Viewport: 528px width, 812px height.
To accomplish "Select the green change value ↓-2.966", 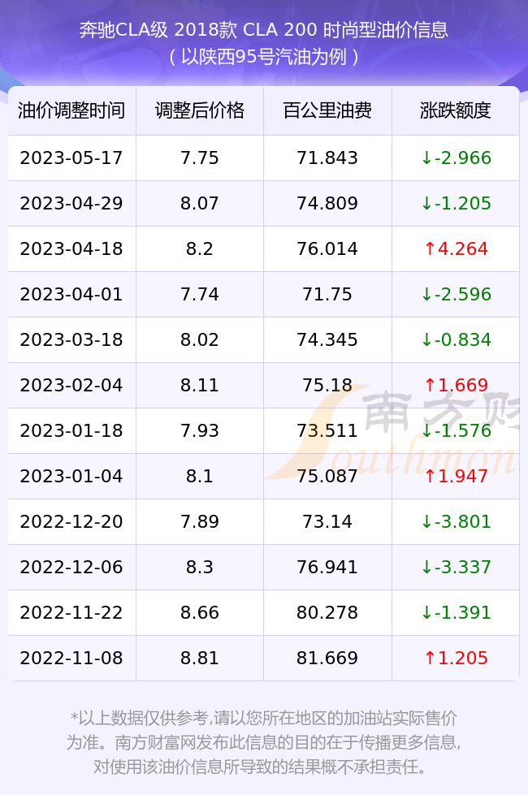I will 456,158.
